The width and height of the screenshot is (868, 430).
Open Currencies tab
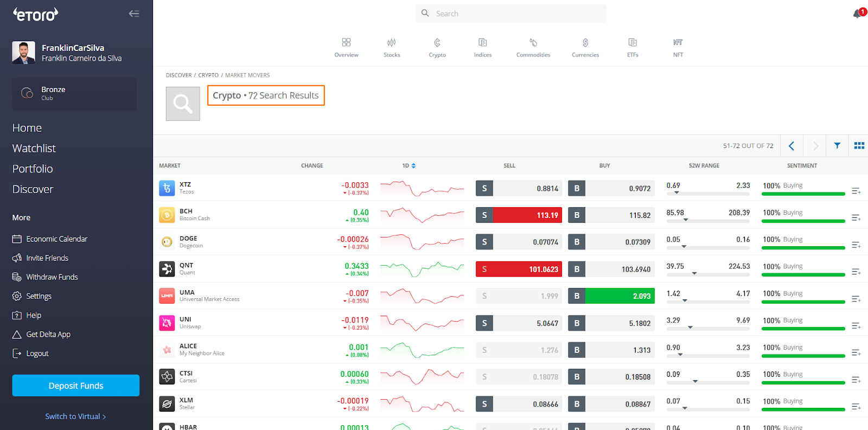585,48
